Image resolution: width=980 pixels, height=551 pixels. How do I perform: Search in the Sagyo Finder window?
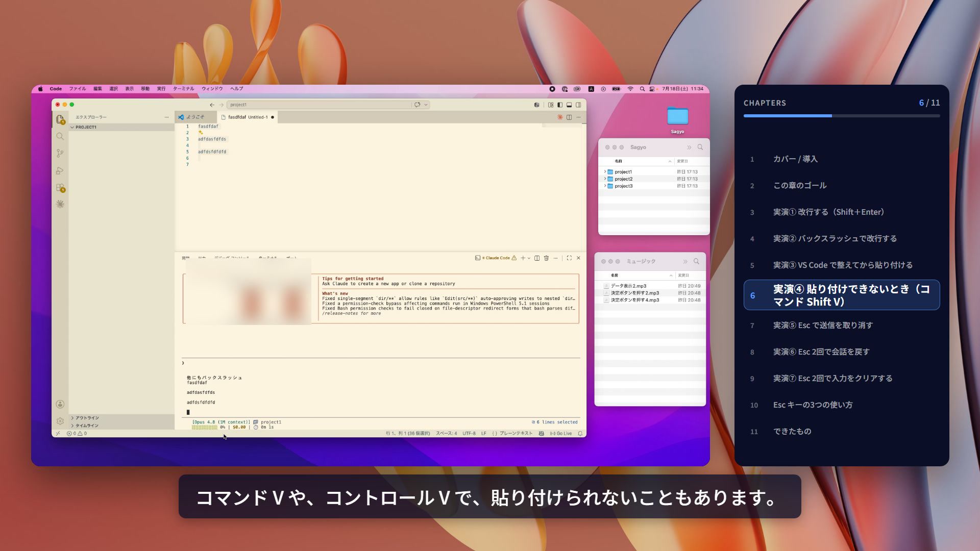[x=700, y=147]
